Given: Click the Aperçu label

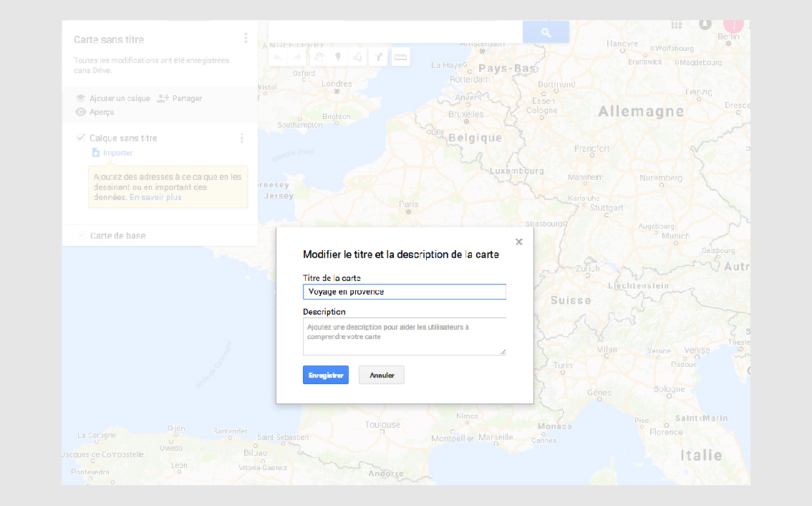Looking at the screenshot, I should (x=102, y=112).
